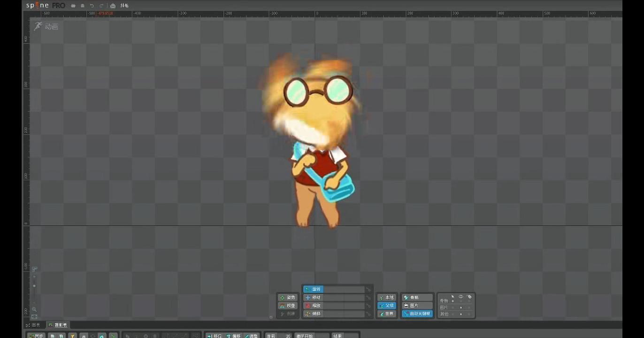Undo the last action with the undo arrow
Image resolution: width=644 pixels, height=338 pixels.
click(x=92, y=6)
